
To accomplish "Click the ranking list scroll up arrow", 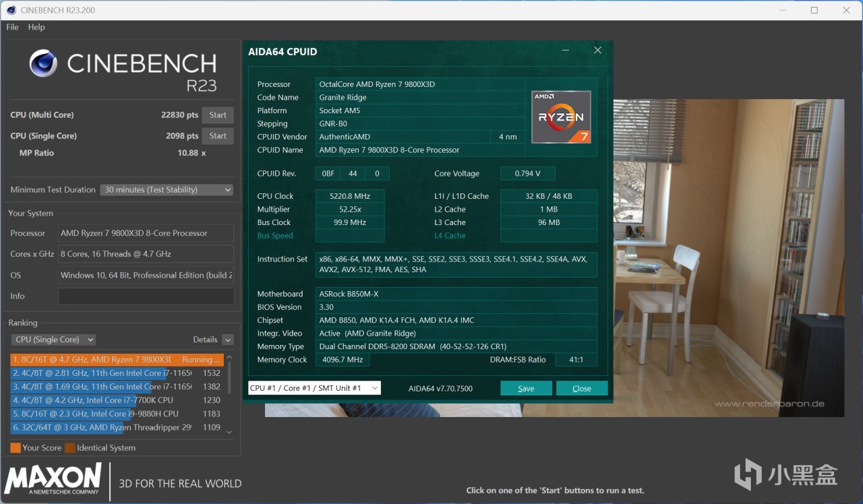I will [x=229, y=358].
